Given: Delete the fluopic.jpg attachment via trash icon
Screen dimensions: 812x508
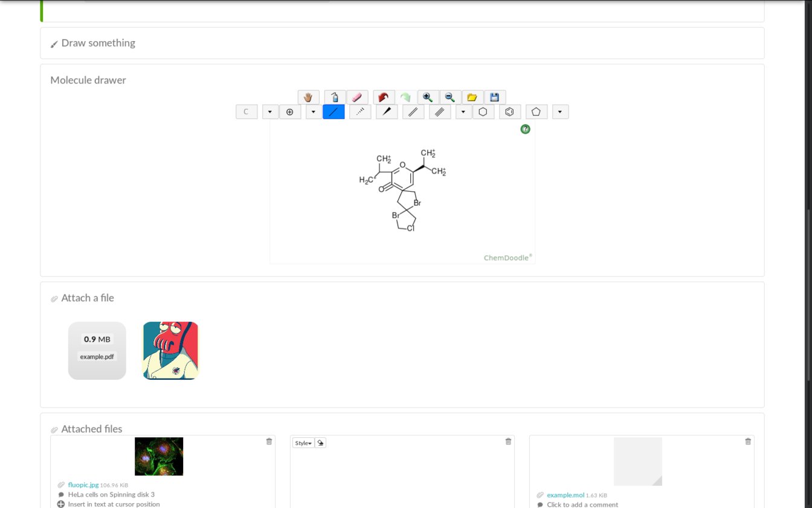Looking at the screenshot, I should (x=269, y=441).
